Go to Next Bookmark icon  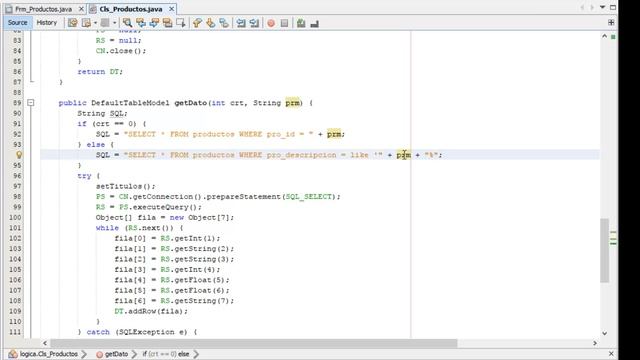point(211,23)
